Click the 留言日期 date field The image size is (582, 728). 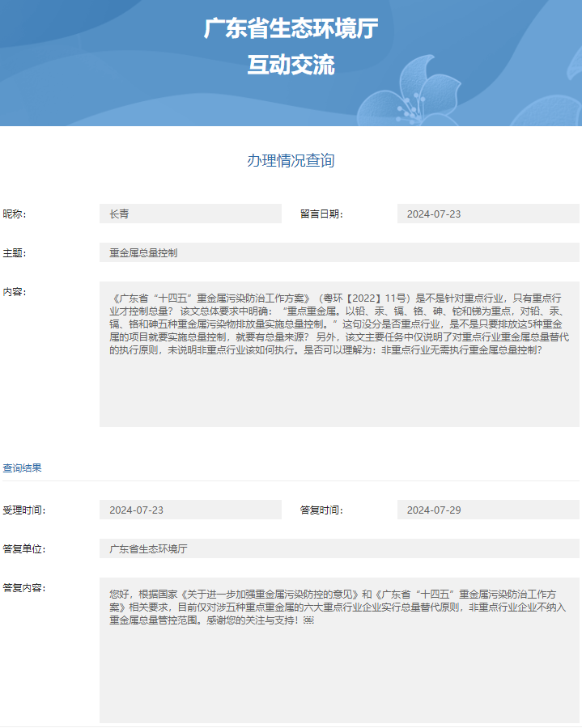[488, 214]
